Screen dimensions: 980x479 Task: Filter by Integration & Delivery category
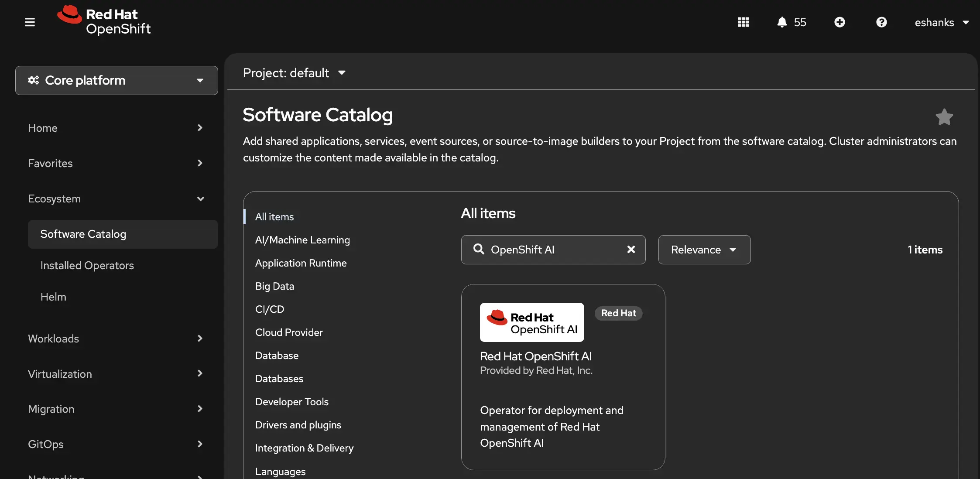click(x=304, y=448)
